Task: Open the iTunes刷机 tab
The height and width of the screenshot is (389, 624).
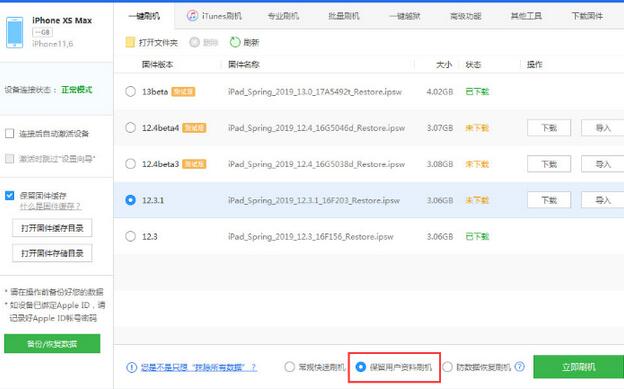Action: pos(214,16)
